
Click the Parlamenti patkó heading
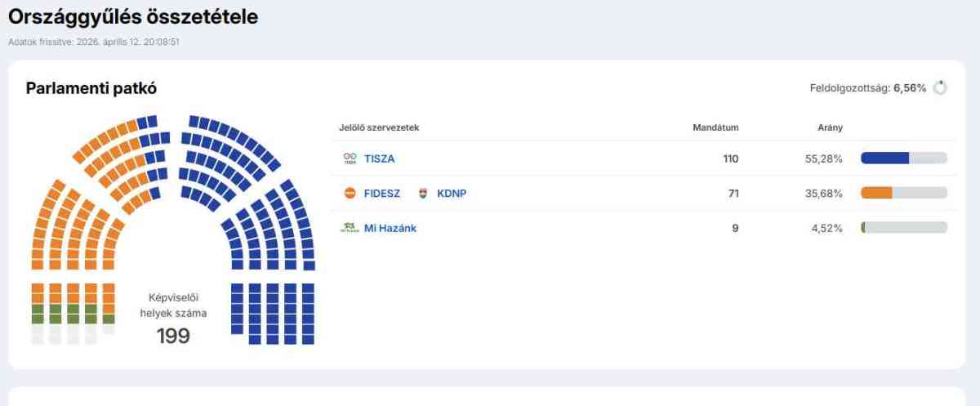pyautogui.click(x=91, y=88)
